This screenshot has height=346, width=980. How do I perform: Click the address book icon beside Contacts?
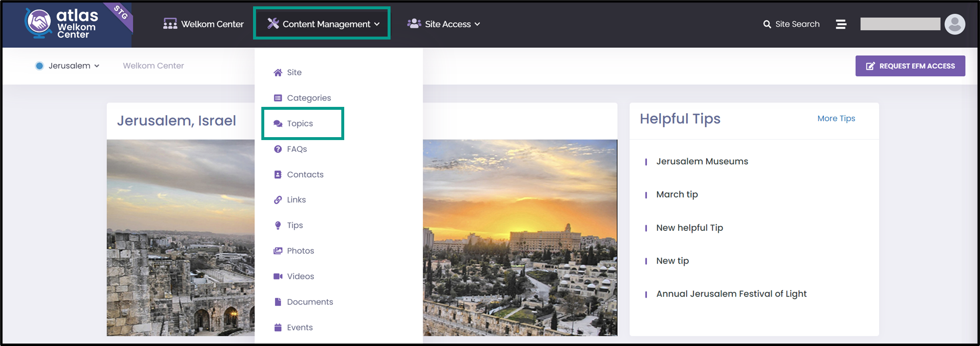click(278, 174)
